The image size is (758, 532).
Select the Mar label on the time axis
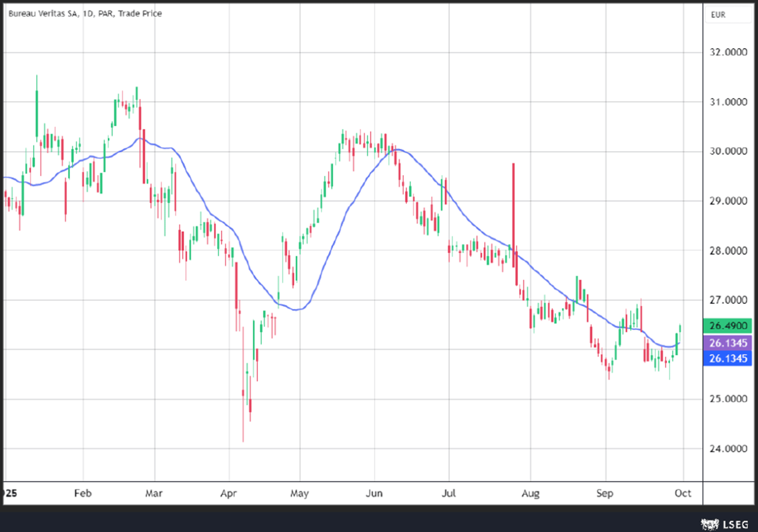tap(154, 493)
